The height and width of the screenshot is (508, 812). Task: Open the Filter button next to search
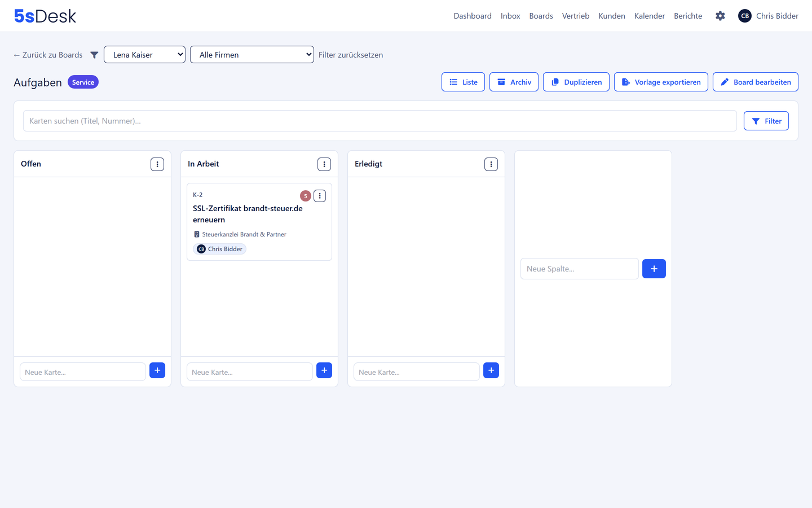[x=766, y=121]
